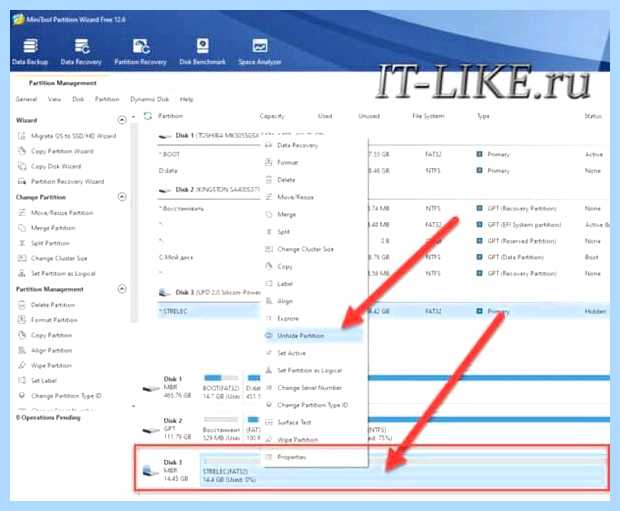This screenshot has width=620, height=511.
Task: Select the Partition Management tab
Action: [62, 83]
